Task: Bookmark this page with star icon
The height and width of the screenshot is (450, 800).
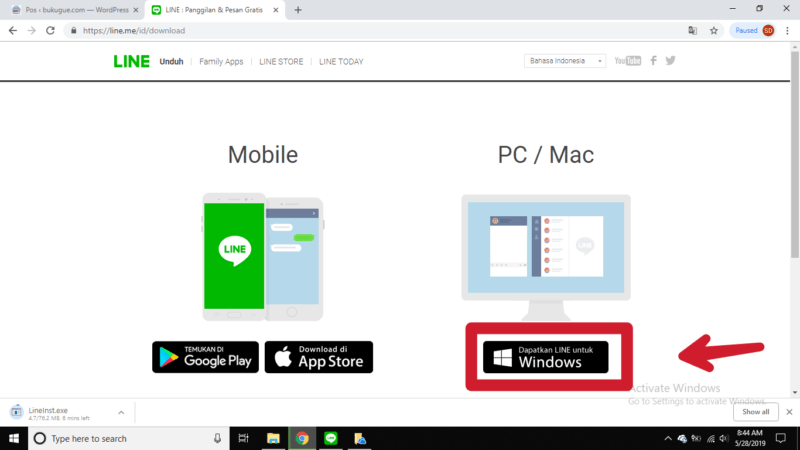Action: pos(714,31)
